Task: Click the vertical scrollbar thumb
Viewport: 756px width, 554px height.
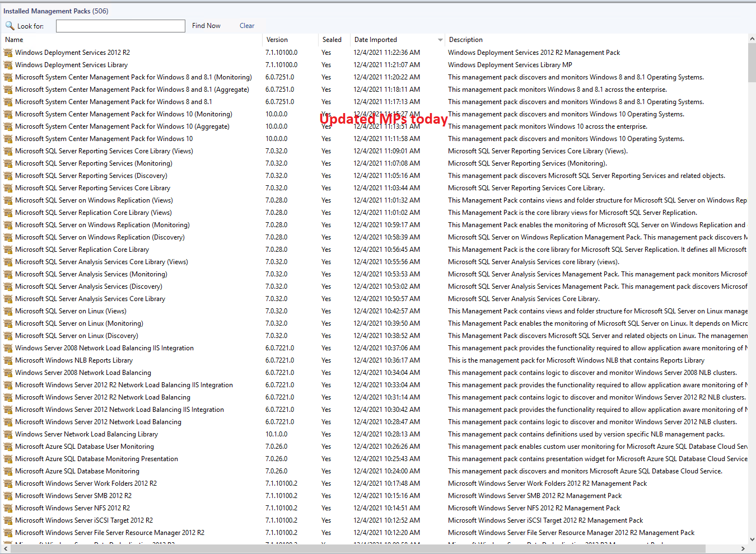Action: [752, 63]
